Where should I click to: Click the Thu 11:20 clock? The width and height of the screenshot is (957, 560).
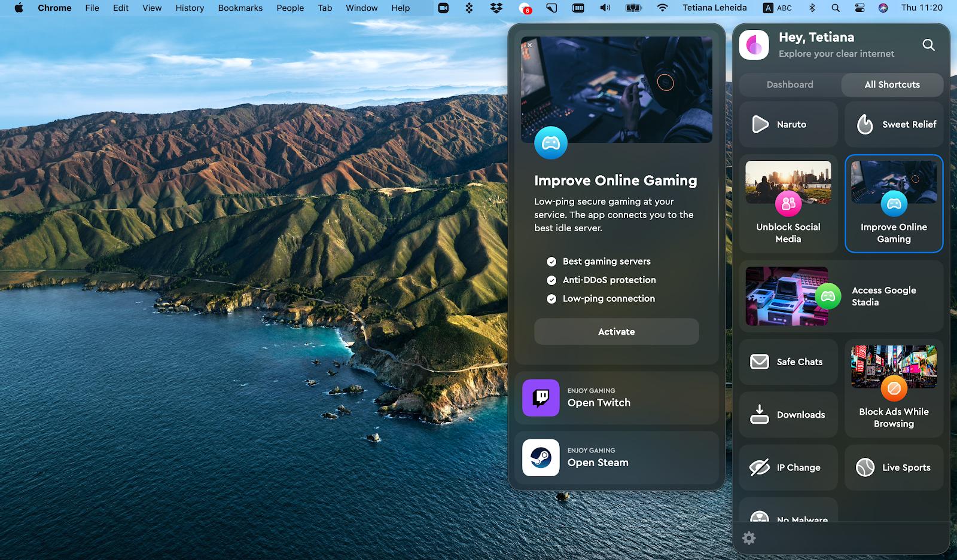point(922,8)
